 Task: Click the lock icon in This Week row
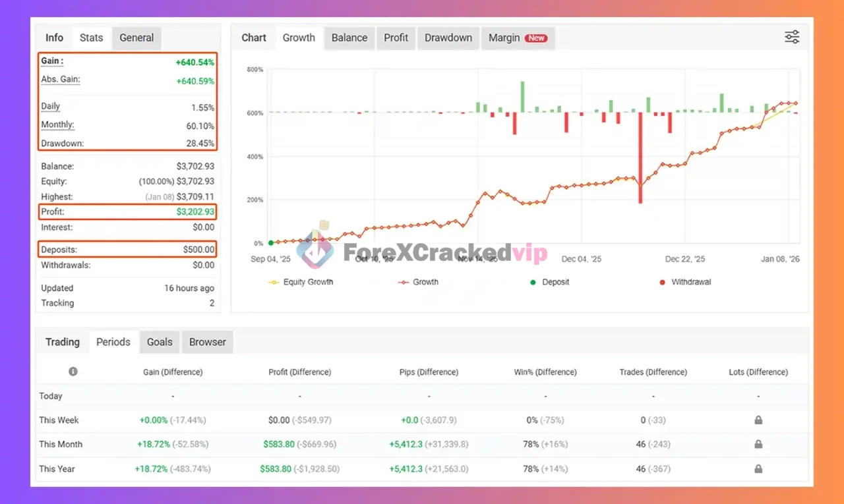click(758, 420)
